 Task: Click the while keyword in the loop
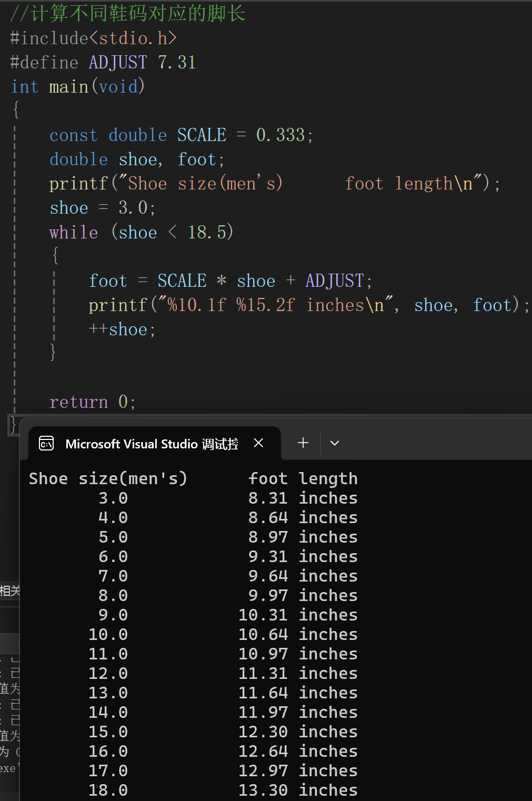[74, 232]
